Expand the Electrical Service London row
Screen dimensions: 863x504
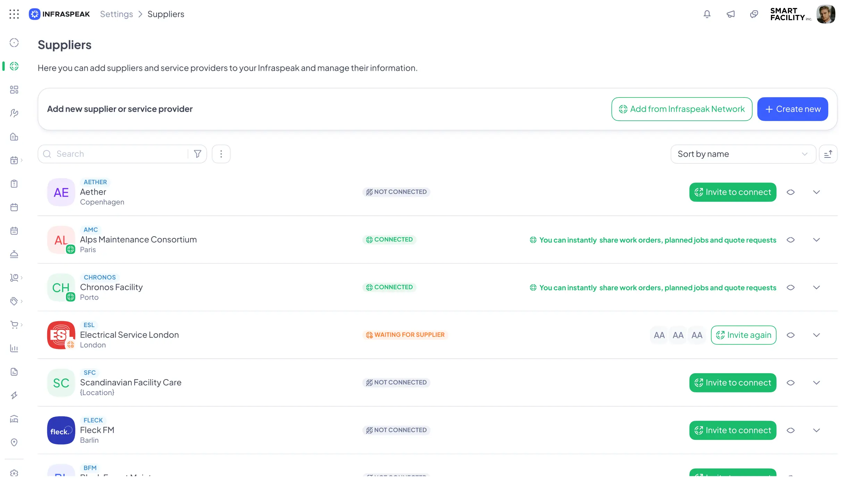pyautogui.click(x=816, y=335)
